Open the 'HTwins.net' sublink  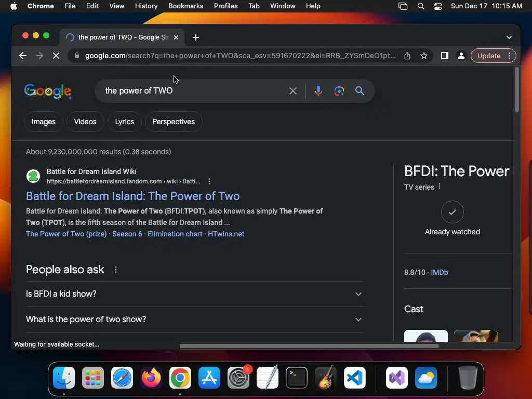tap(226, 234)
